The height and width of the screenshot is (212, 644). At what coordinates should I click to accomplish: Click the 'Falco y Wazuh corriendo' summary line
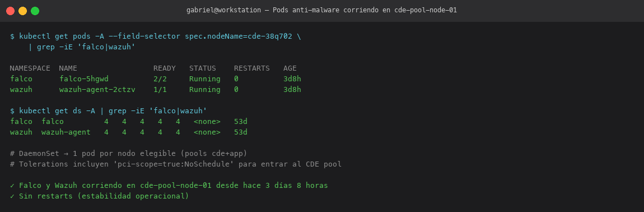[169, 186]
